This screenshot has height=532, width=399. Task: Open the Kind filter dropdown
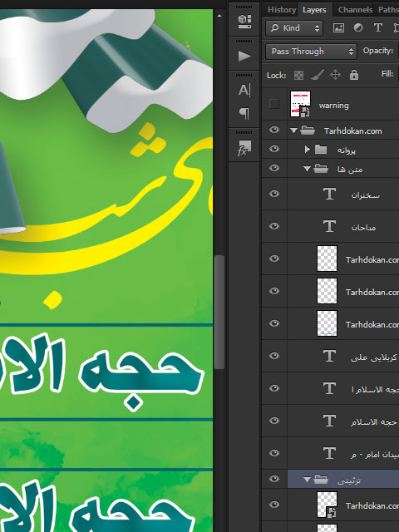click(294, 27)
